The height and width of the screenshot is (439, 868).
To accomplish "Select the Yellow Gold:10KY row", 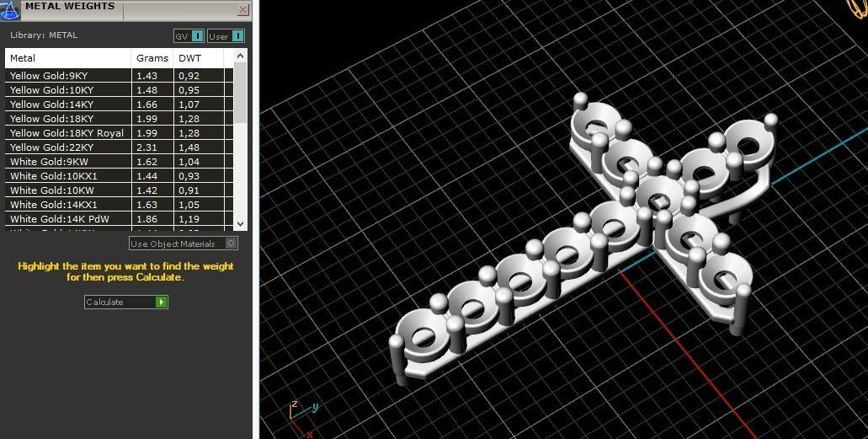I will (119, 90).
